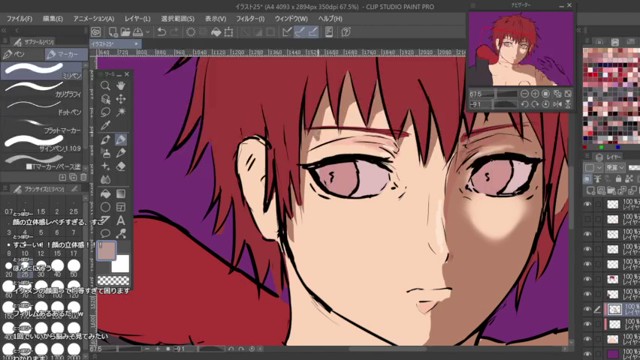
Task: Flip canvas horizontally in Navigator
Action: coord(557,104)
